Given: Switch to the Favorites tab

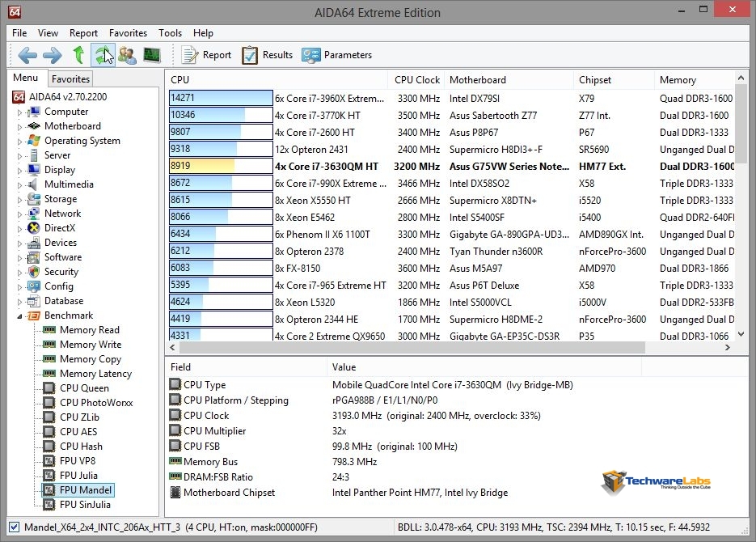Looking at the screenshot, I should (x=70, y=78).
